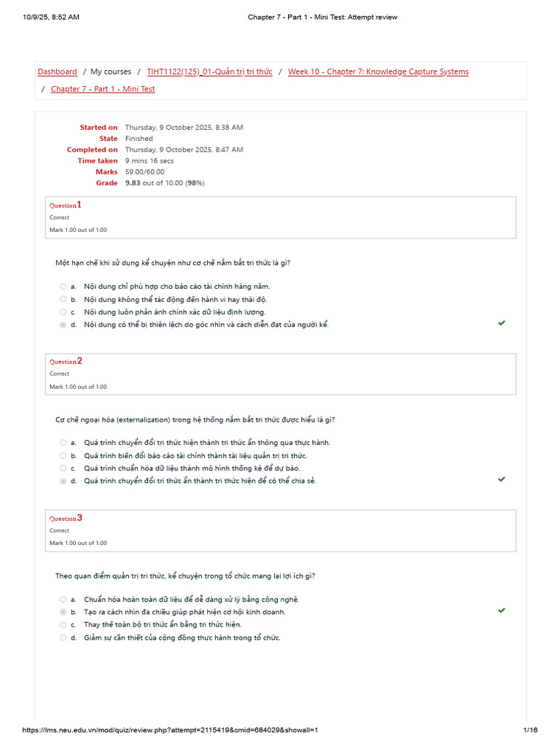560x747 pixels.
Task: Select Question 2 option c radio button
Action: click(63, 468)
